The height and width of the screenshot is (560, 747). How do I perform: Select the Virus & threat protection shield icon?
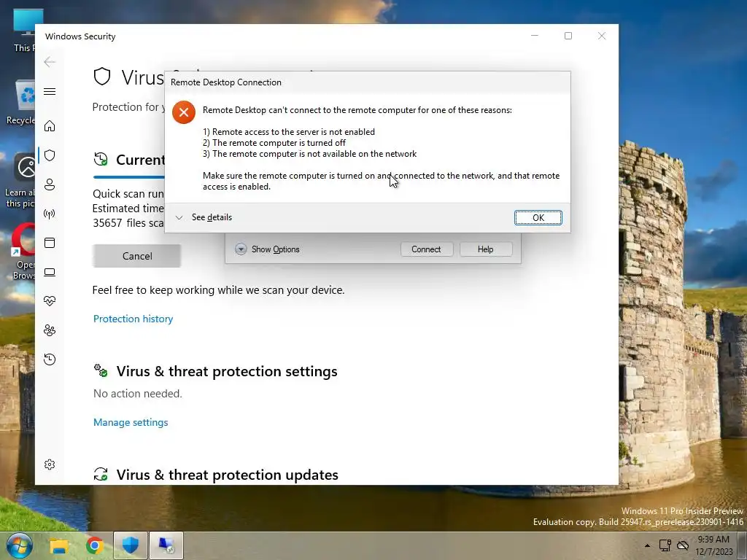click(50, 155)
